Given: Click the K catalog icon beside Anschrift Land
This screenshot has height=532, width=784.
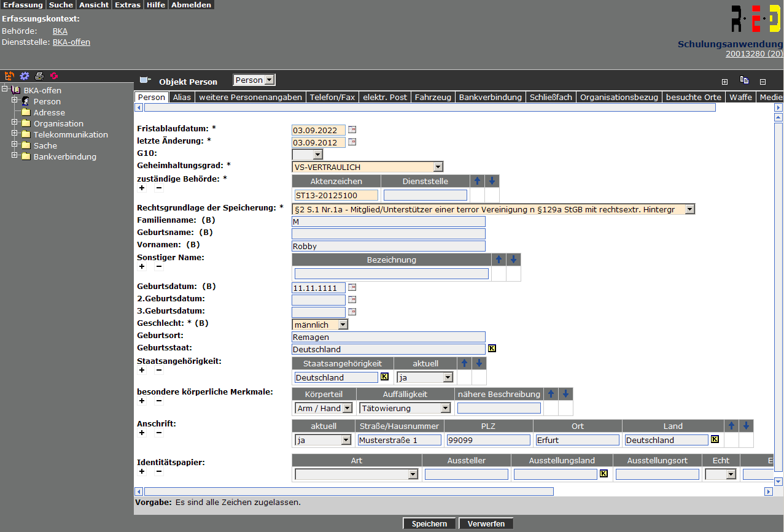Looking at the screenshot, I should click(715, 439).
